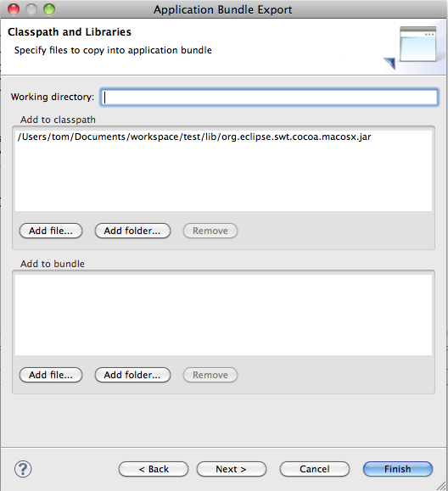Add folder to bundle section
The width and height of the screenshot is (448, 491).
(x=132, y=375)
